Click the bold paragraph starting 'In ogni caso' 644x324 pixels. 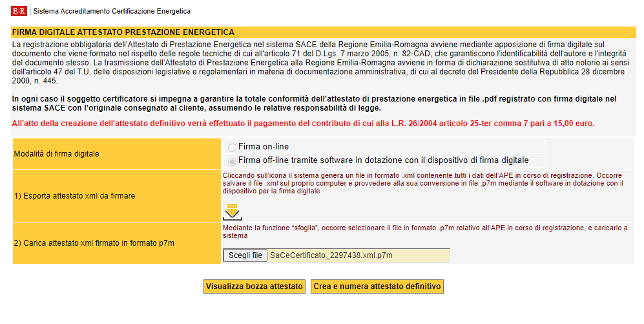click(x=314, y=103)
